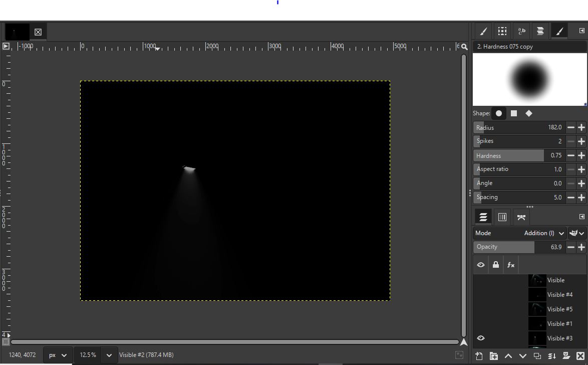Screen dimensions: 588x365
Task: Open the layer Mode dropdown
Action: tap(520, 233)
